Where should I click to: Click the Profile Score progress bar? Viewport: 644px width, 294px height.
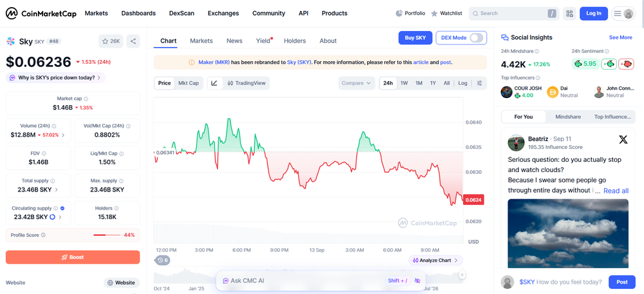107,235
